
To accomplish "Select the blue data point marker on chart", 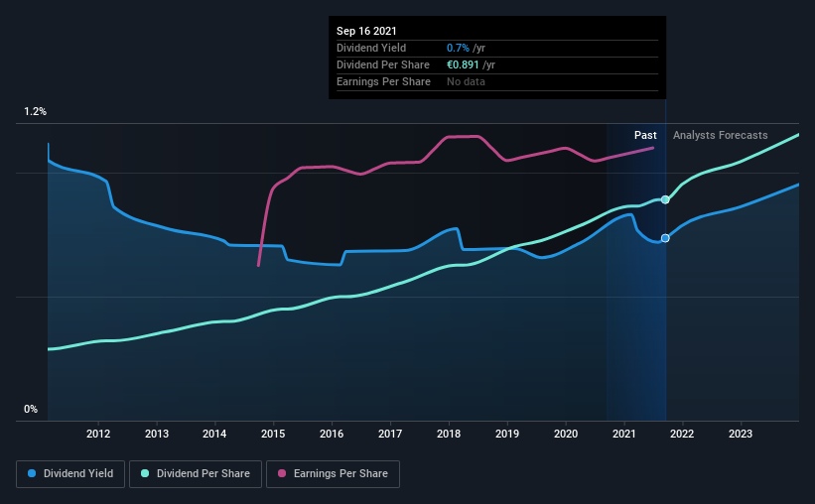I will click(x=665, y=238).
